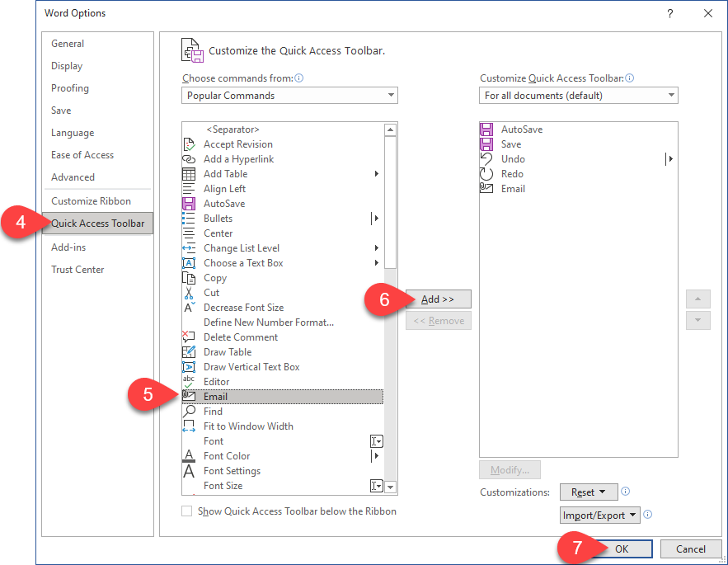Expand the Add Table submenu arrow

[x=377, y=174]
